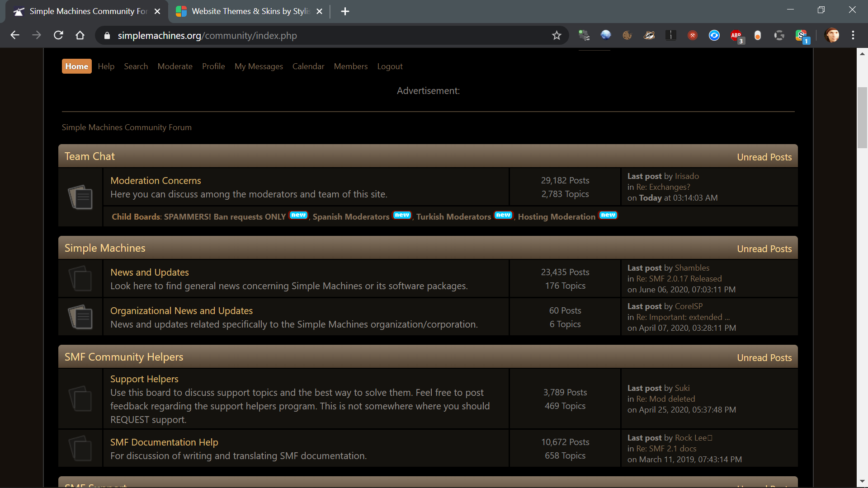Close the Simple Machines Community tab

(x=157, y=11)
